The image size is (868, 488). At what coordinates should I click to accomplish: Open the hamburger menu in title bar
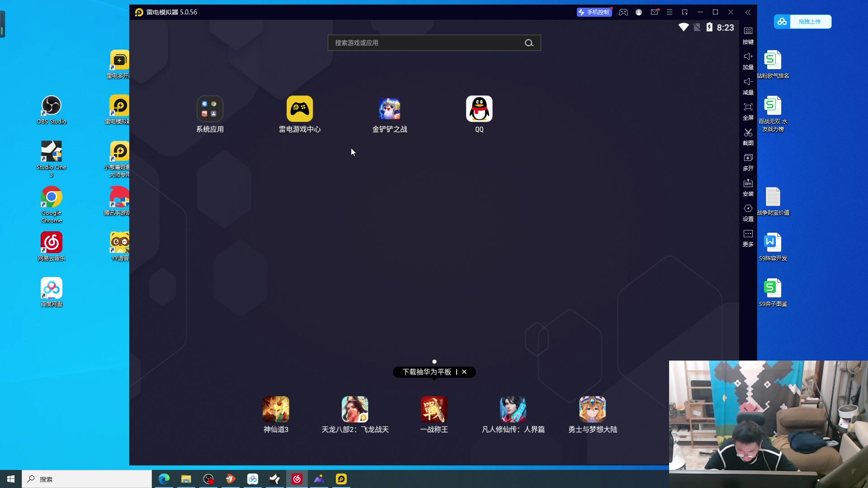coord(670,12)
